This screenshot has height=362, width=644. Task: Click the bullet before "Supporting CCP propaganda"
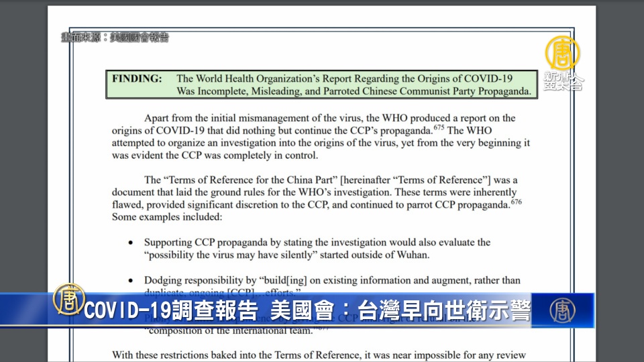(130, 243)
